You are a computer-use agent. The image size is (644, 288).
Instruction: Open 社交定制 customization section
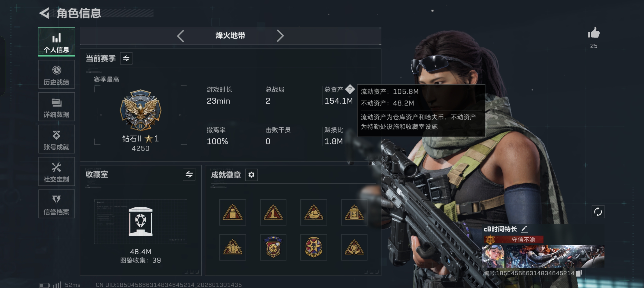click(x=56, y=171)
